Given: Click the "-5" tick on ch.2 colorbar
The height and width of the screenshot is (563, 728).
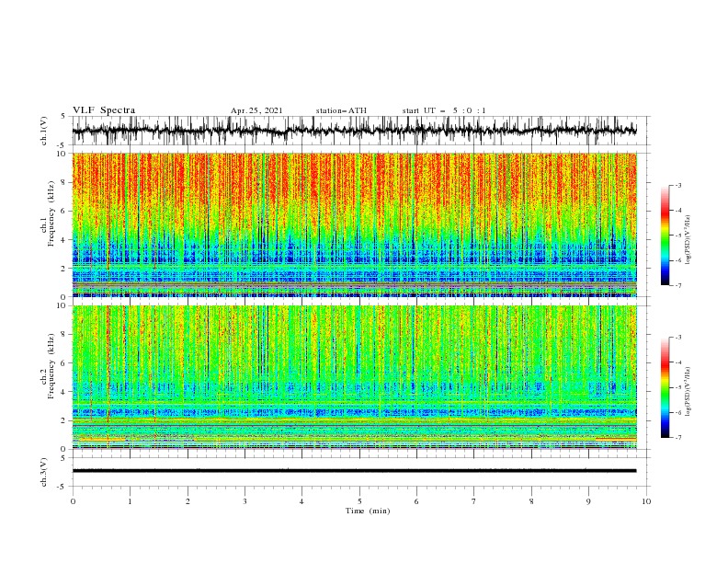Looking at the screenshot, I should point(677,387).
